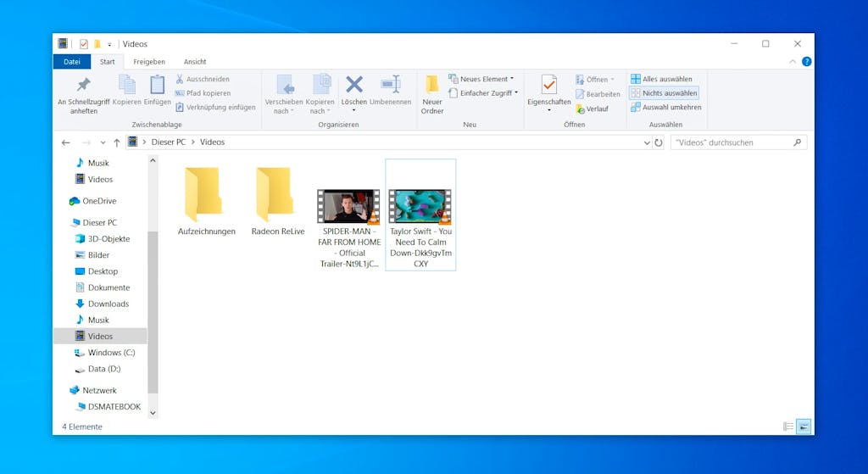Image resolution: width=868 pixels, height=474 pixels.
Task: Click the Kopieren clipboard icon
Action: (127, 85)
